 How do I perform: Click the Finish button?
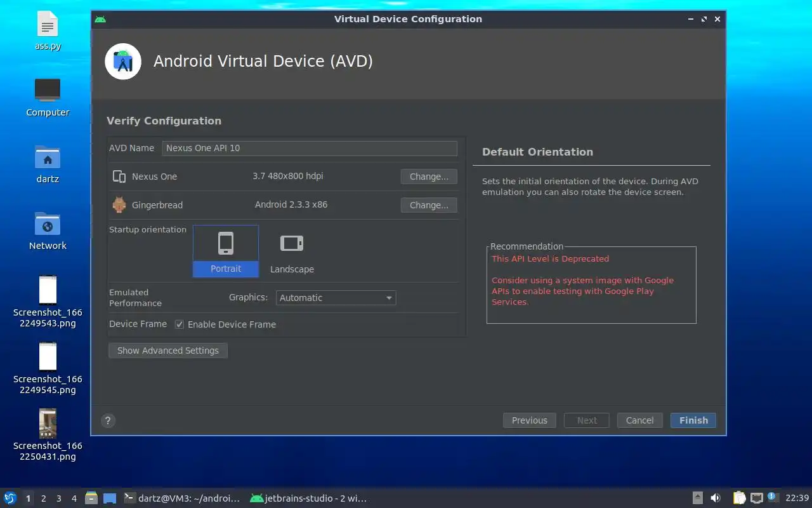[693, 420]
